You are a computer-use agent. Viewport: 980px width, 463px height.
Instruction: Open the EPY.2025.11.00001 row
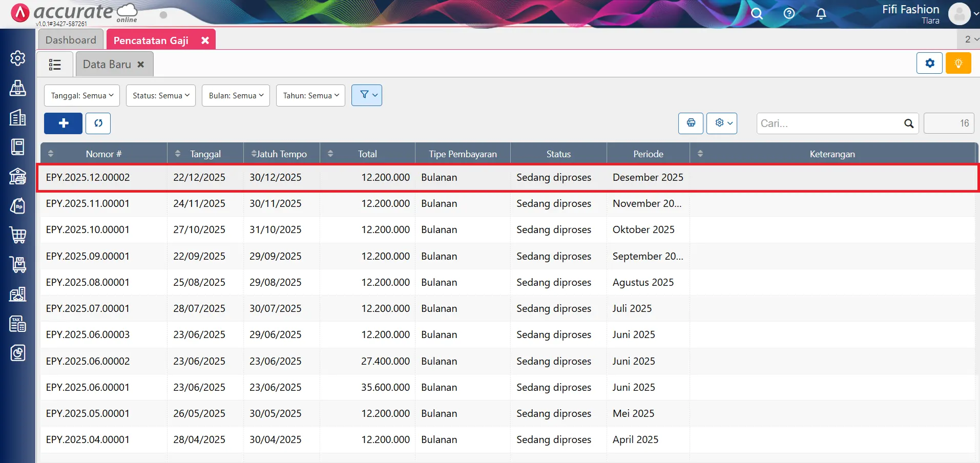coord(88,204)
